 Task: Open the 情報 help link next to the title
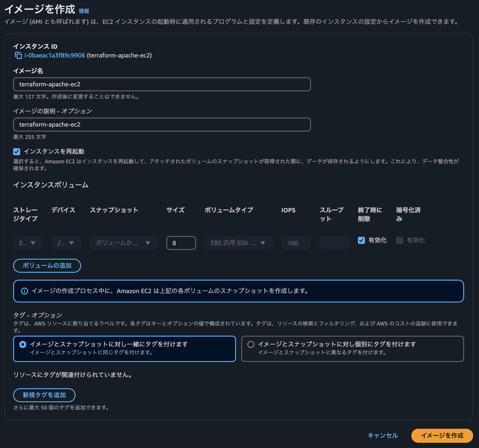tap(84, 10)
